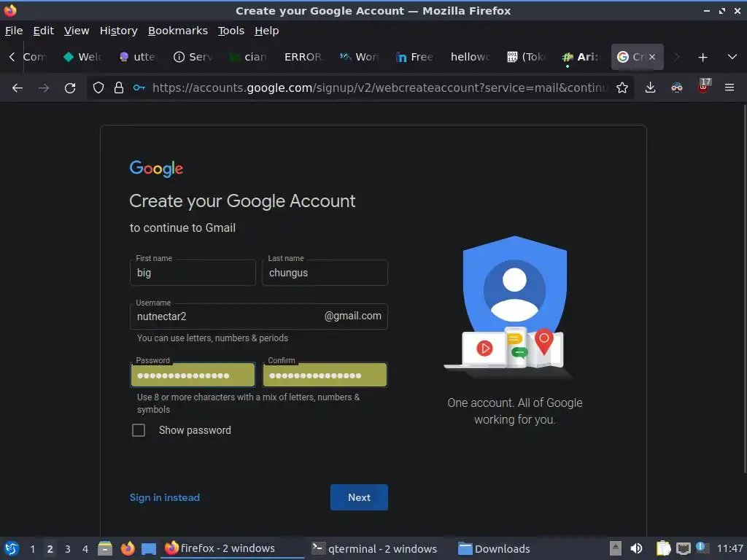Reload the current page
This screenshot has height=560, width=747.
(x=70, y=87)
